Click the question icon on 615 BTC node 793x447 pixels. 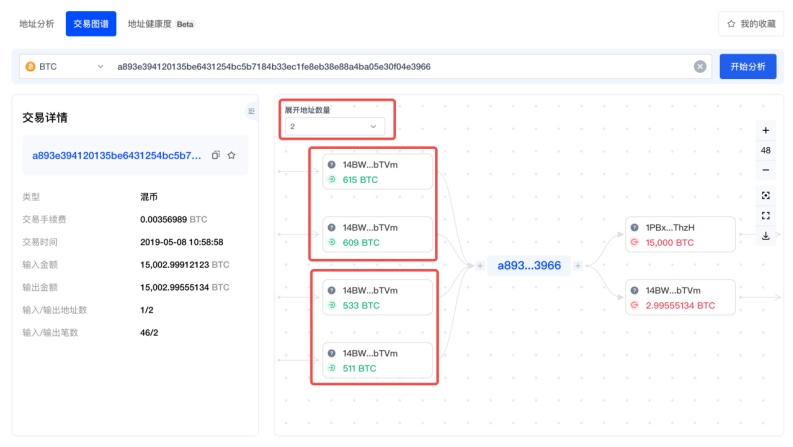[332, 165]
